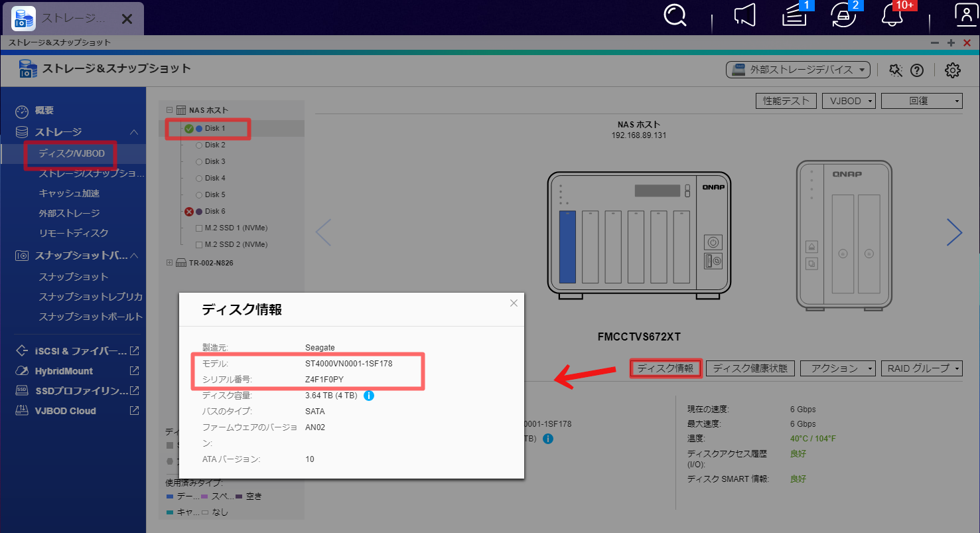Select the blue disk bay 1 in NAS diagram
The image size is (980, 533).
click(x=568, y=246)
